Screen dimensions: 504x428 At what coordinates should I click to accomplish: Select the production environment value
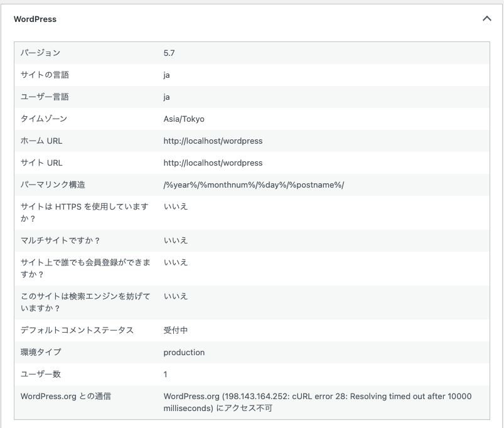point(184,353)
